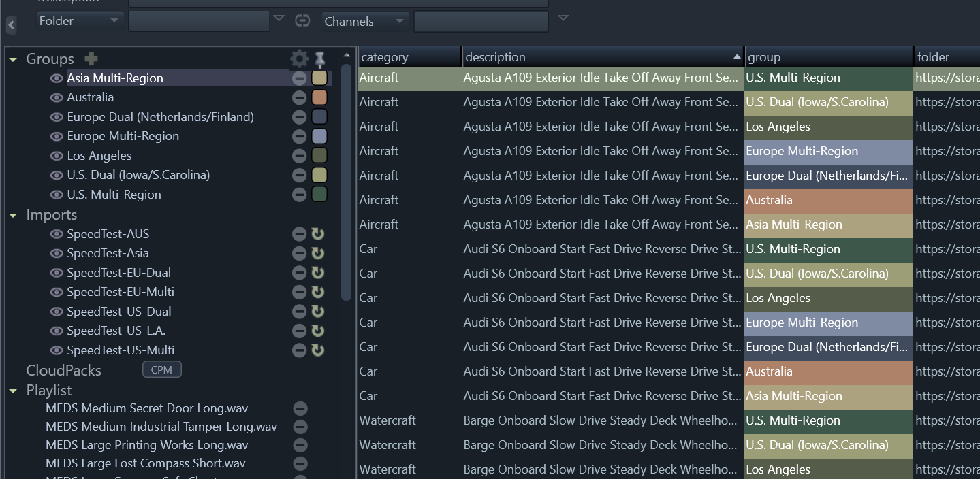Remove SpeedTest-Asia import minus icon

pos(299,253)
